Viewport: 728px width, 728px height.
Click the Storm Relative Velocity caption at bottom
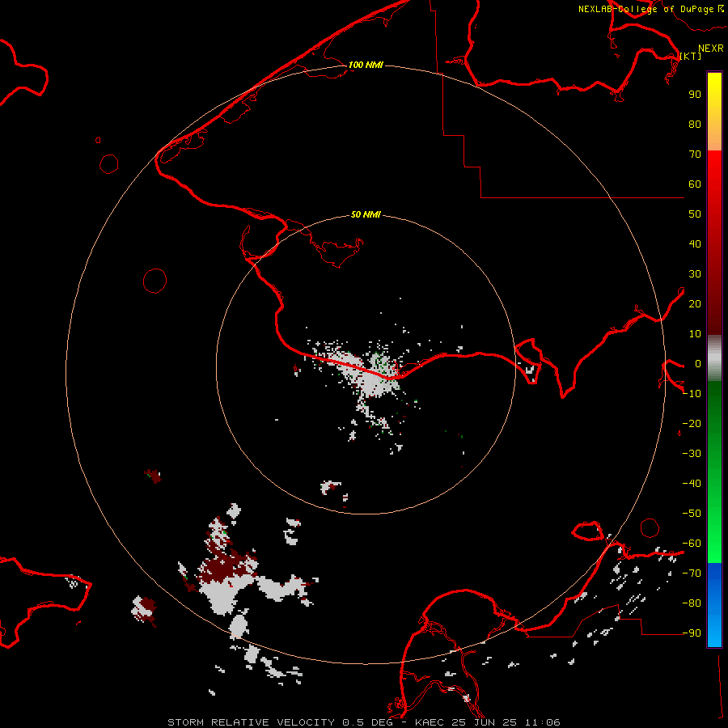364,722
